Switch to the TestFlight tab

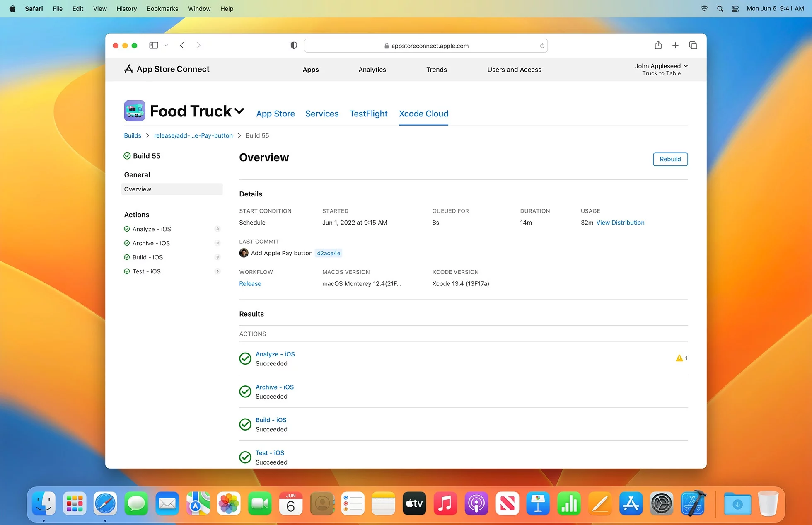click(368, 114)
